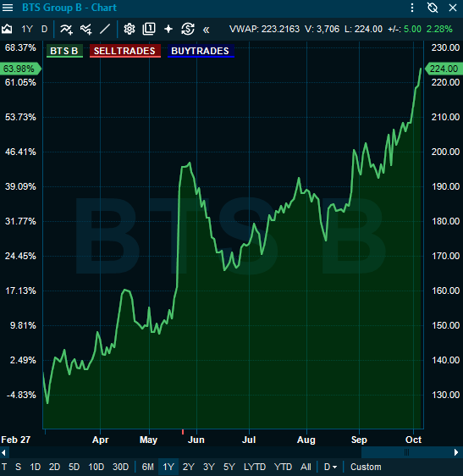
Task: Close the BTS Group B chart window
Action: pos(453,8)
